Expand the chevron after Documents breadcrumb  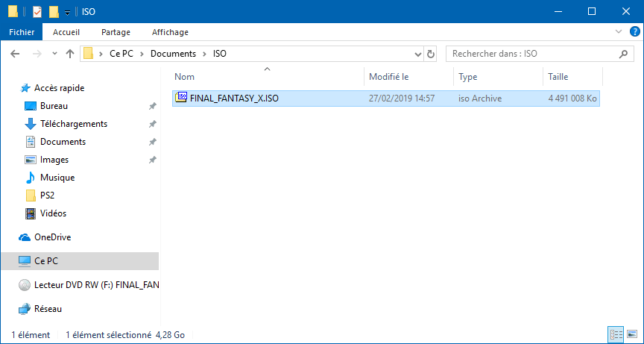tap(204, 54)
